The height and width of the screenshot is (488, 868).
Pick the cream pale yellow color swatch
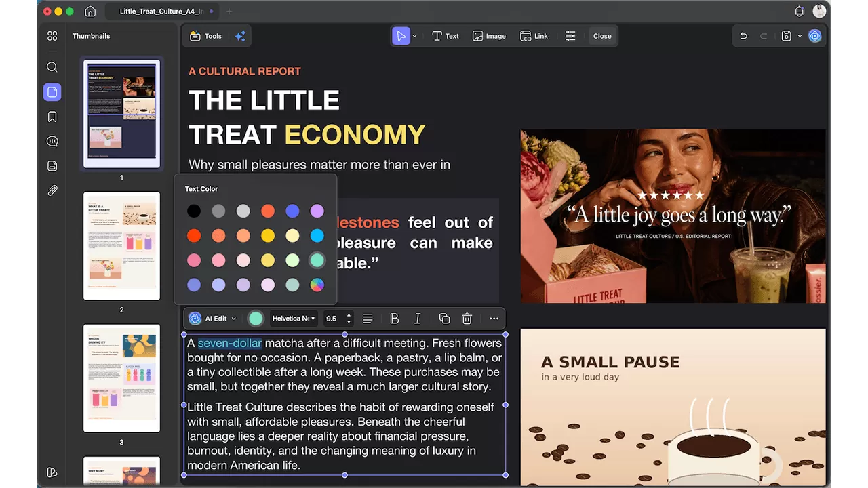tap(292, 236)
